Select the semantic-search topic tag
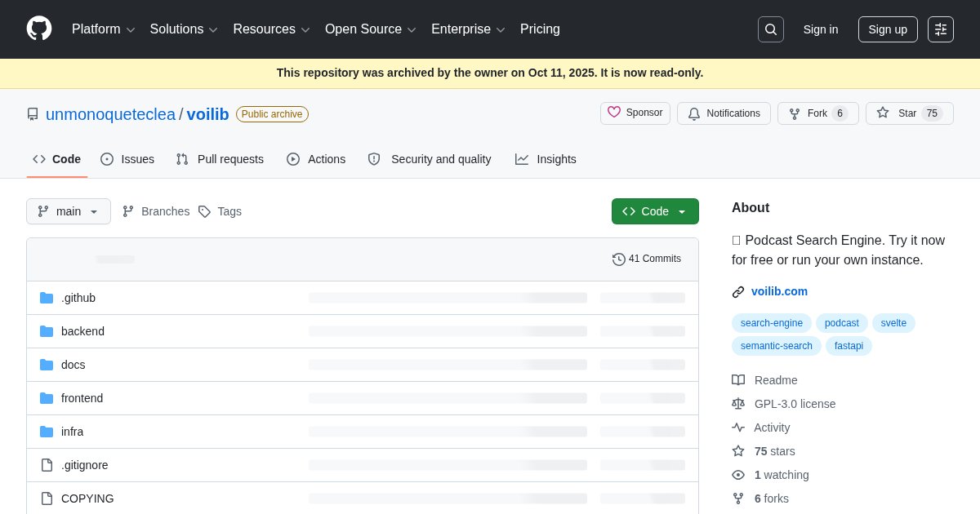The image size is (980, 514). [777, 346]
